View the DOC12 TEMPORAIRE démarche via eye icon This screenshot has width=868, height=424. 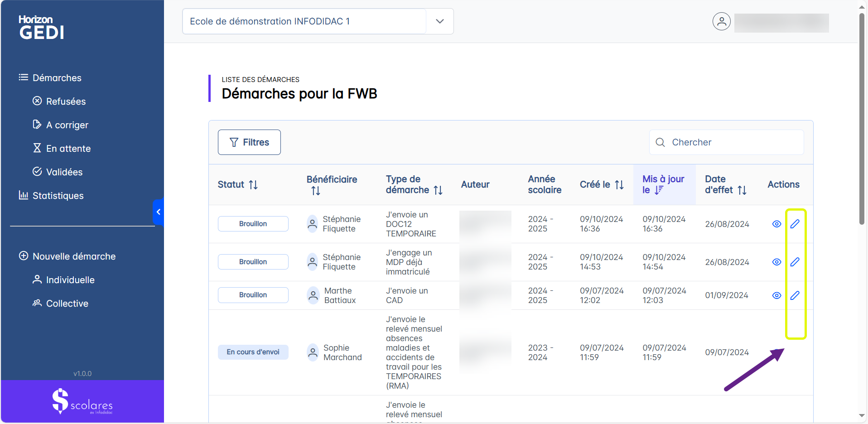pos(776,224)
